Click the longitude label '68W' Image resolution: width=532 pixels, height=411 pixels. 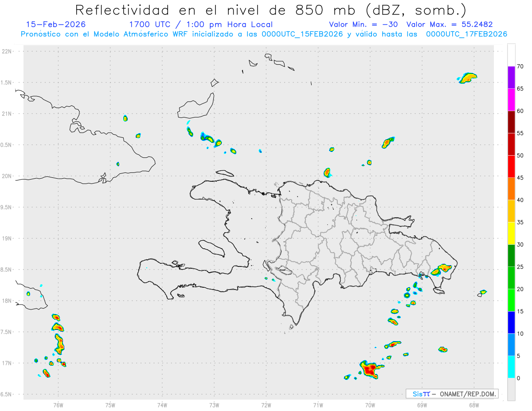pyautogui.click(x=474, y=405)
